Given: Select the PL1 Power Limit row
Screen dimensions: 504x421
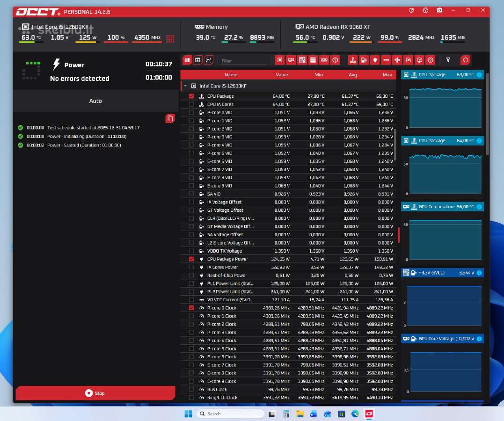Looking at the screenshot, I should point(288,283).
